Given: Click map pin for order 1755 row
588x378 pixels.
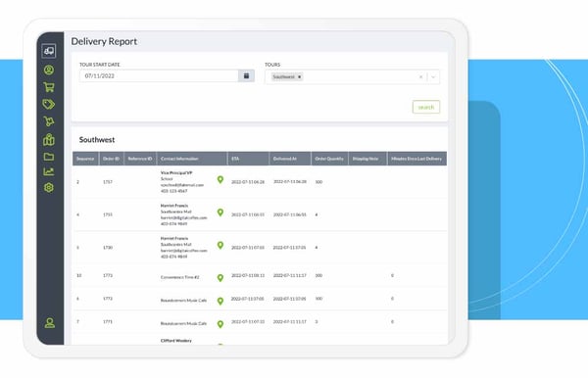Looking at the screenshot, I should [220, 213].
